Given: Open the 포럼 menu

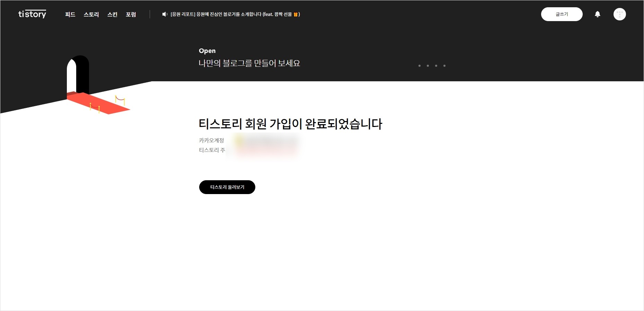Looking at the screenshot, I should pos(131,15).
